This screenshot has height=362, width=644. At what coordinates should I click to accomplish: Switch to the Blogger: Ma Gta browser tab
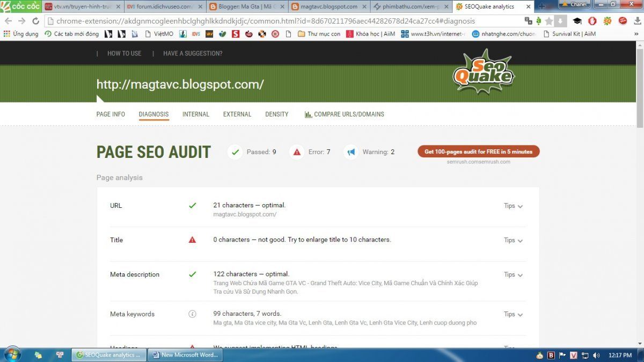pos(247,6)
